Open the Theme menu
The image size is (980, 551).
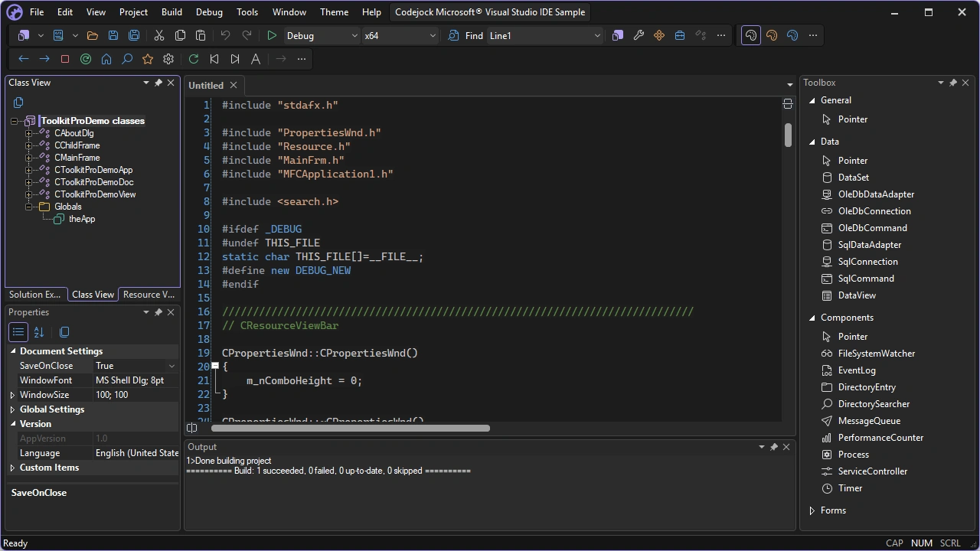[x=334, y=12]
